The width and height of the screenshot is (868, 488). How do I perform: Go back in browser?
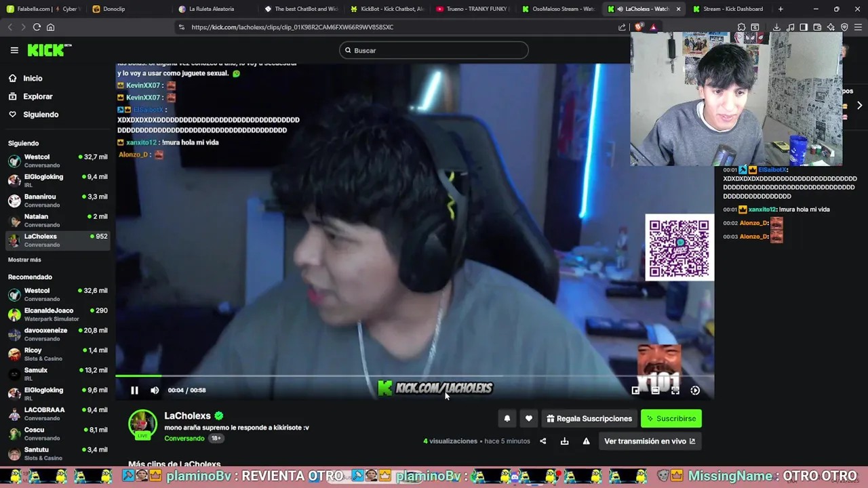pos(9,27)
